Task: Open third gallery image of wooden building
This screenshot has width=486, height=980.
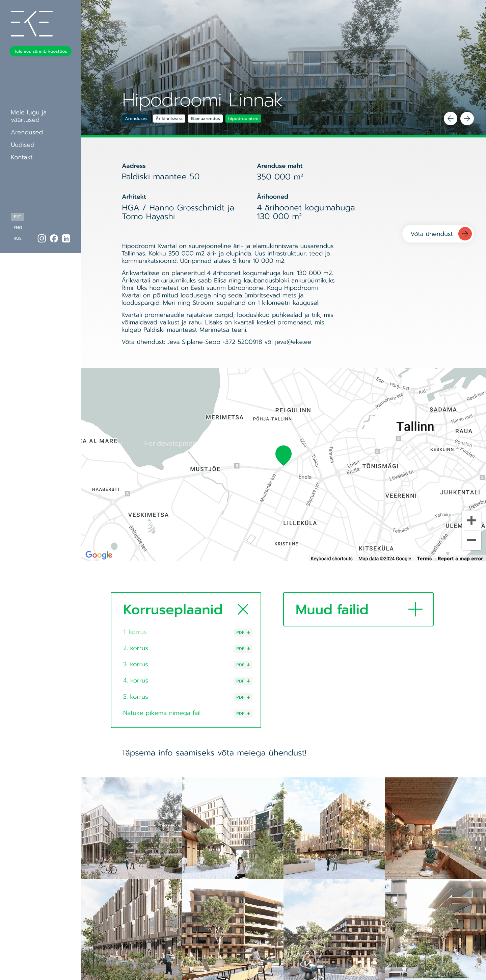Action: (334, 828)
